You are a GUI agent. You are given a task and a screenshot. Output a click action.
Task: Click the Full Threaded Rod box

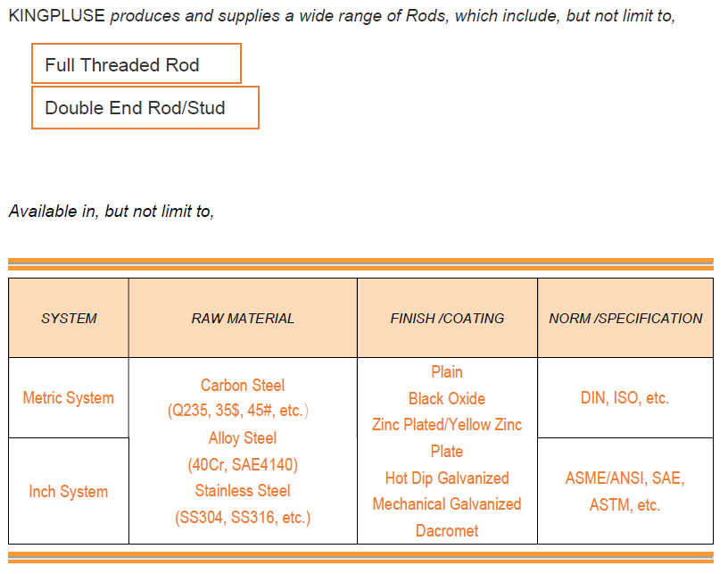[x=136, y=63]
